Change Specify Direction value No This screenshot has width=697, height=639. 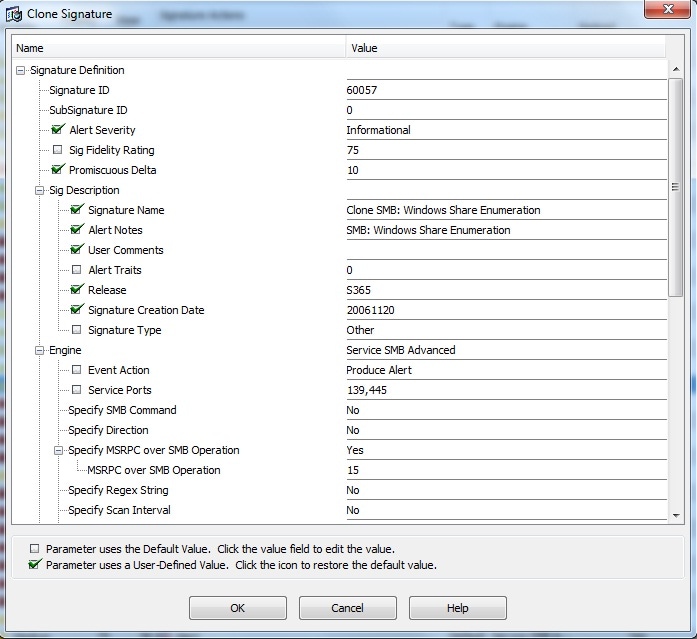506,430
